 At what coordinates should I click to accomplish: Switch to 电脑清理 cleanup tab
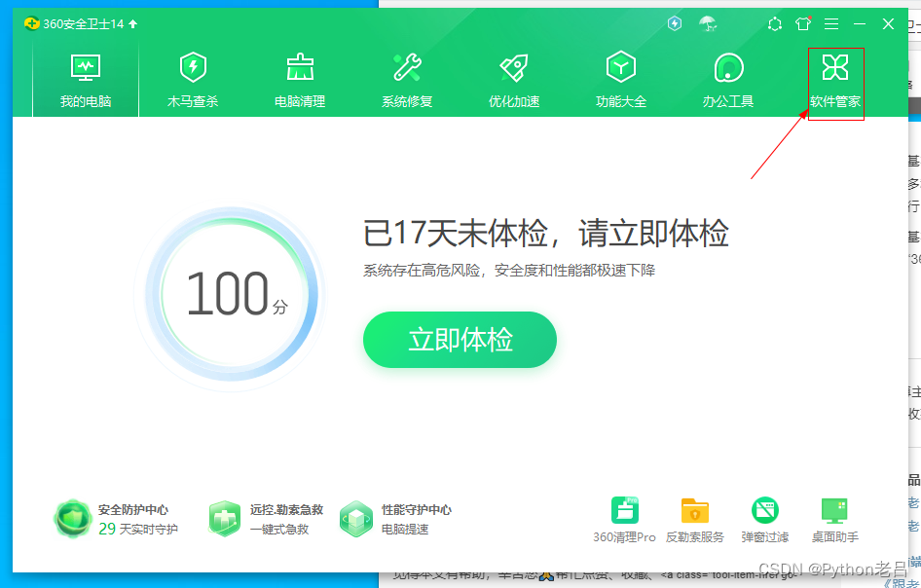[x=300, y=81]
